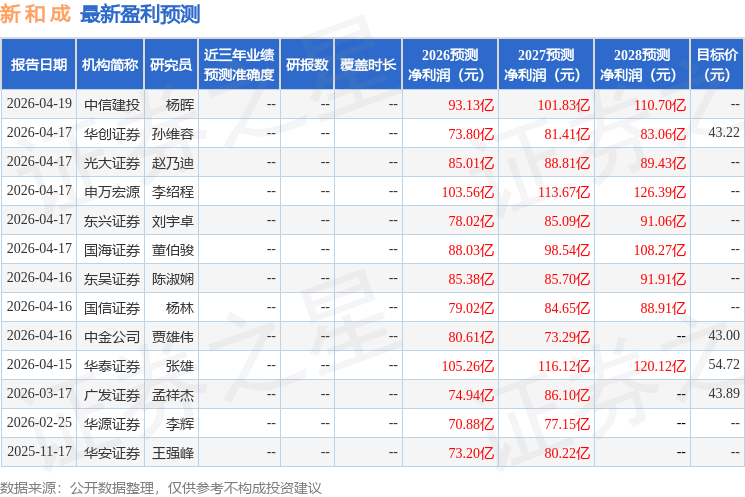Click the 东吴证券 institution cell

(x=112, y=279)
